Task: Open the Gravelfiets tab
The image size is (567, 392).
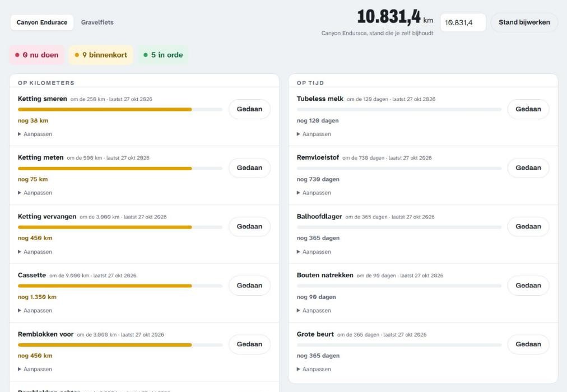Action: click(97, 22)
